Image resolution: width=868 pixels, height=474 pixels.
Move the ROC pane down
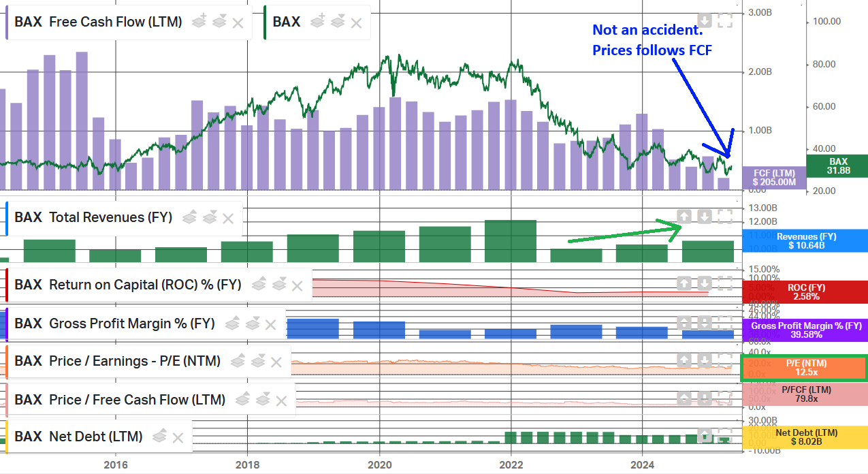(x=705, y=283)
